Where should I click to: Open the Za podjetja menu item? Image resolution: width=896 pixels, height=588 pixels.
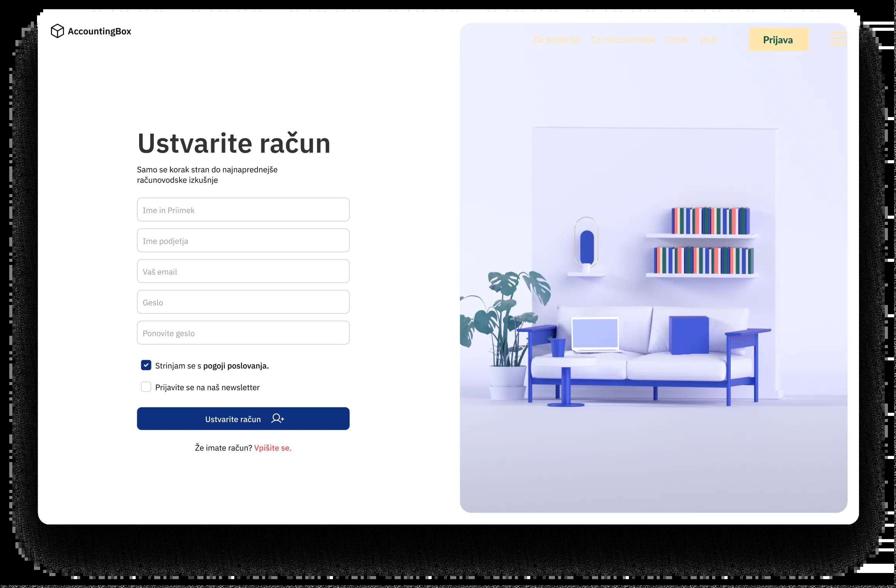(x=556, y=40)
